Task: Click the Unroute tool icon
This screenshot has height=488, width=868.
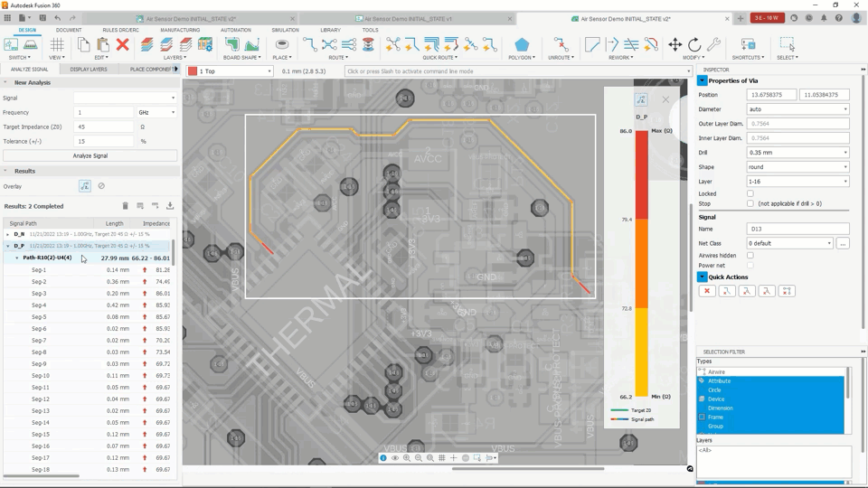Action: coord(561,44)
